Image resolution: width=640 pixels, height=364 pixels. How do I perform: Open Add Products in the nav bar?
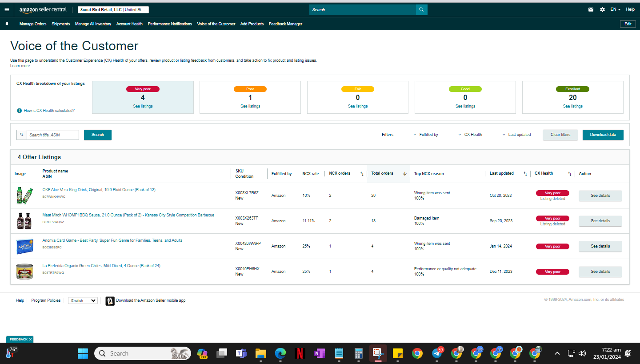(252, 24)
